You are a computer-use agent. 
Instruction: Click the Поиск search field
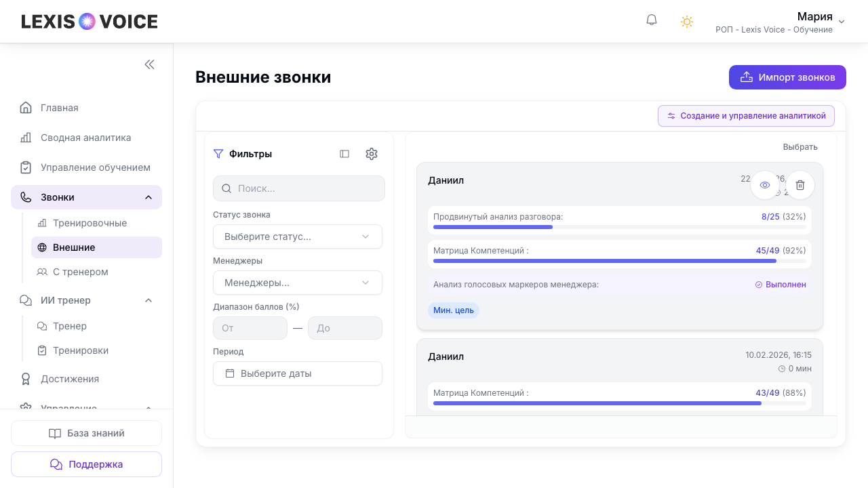(299, 188)
